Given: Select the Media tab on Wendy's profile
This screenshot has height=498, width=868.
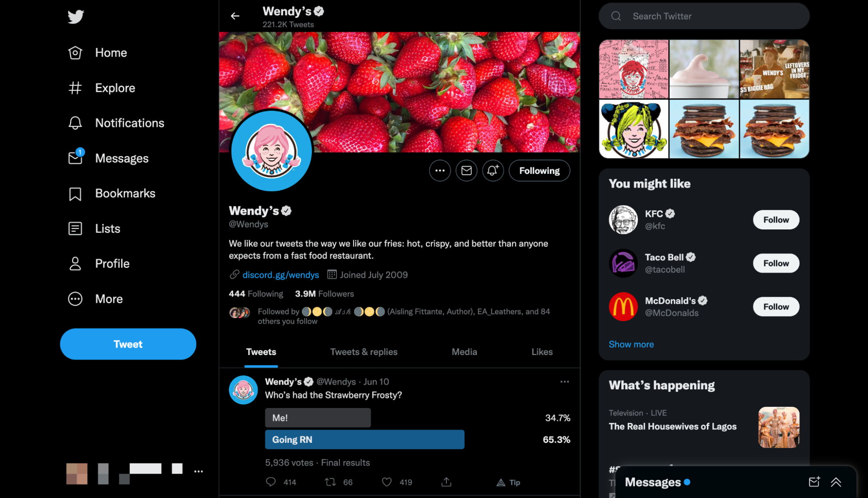Looking at the screenshot, I should (x=465, y=352).
